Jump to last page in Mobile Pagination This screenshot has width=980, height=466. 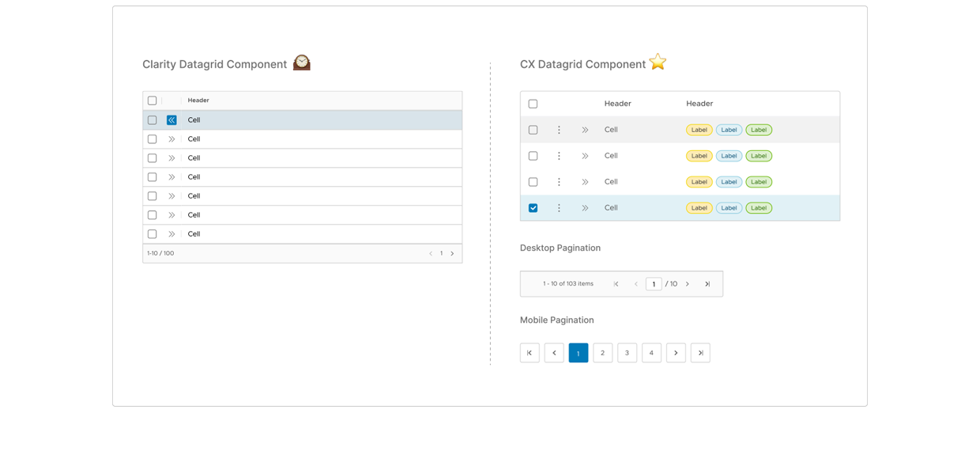pos(700,353)
